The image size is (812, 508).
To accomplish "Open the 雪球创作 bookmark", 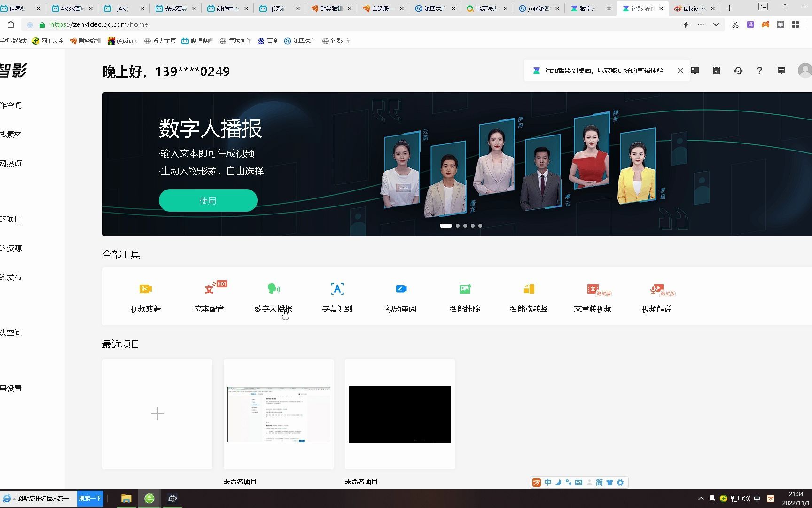I will coord(235,41).
